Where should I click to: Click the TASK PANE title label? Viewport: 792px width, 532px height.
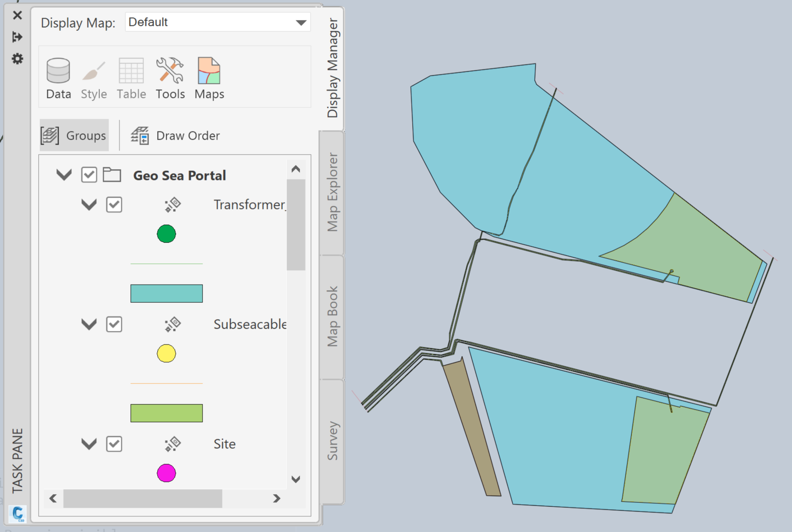click(x=18, y=460)
